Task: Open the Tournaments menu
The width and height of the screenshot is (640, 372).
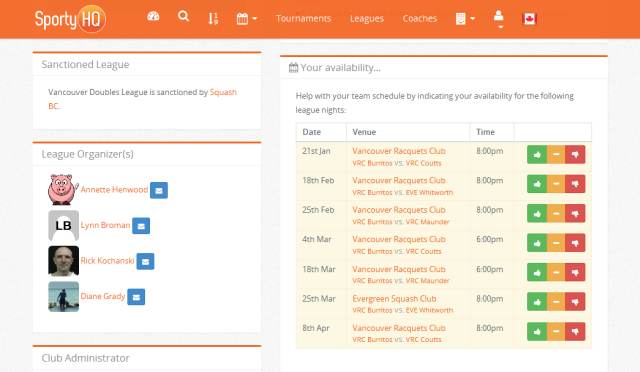Action: [303, 19]
